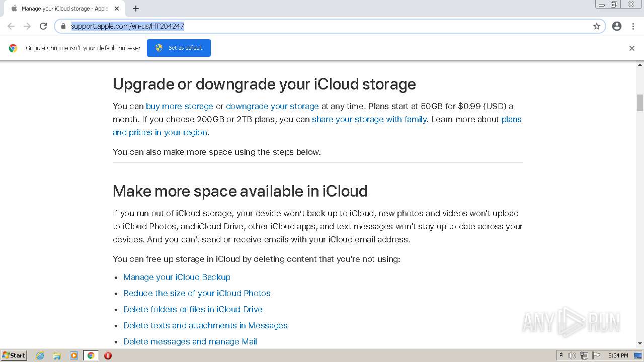The image size is (644, 362).
Task: Open Windows Media Player from the taskbar
Action: [x=74, y=355]
